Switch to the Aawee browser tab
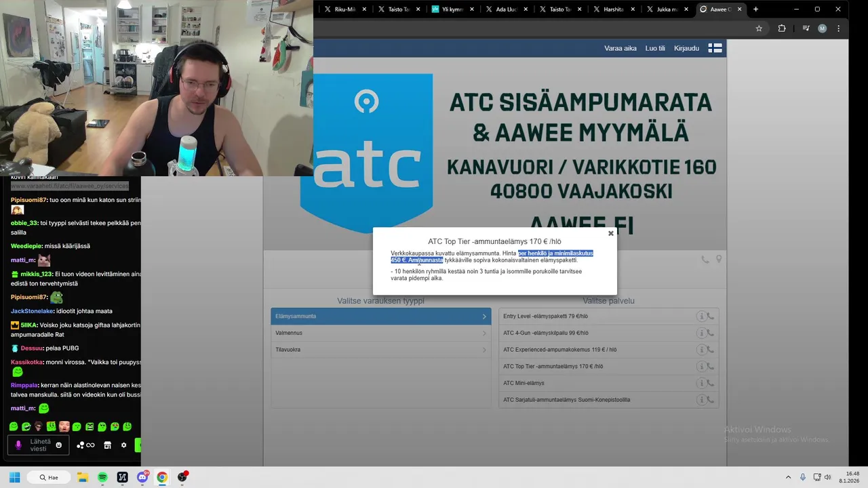The height and width of the screenshot is (488, 868). click(720, 9)
